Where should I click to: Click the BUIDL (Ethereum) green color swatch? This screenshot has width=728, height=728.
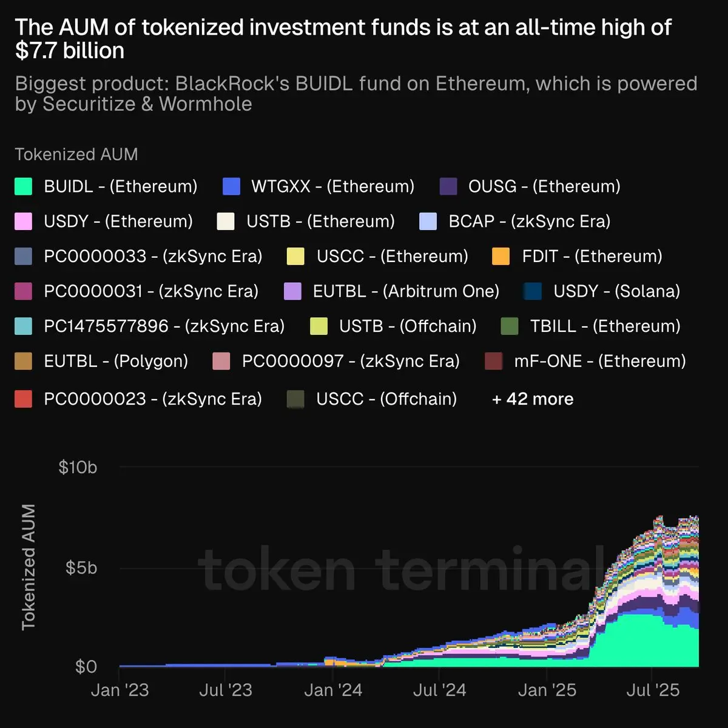pyautogui.click(x=23, y=186)
